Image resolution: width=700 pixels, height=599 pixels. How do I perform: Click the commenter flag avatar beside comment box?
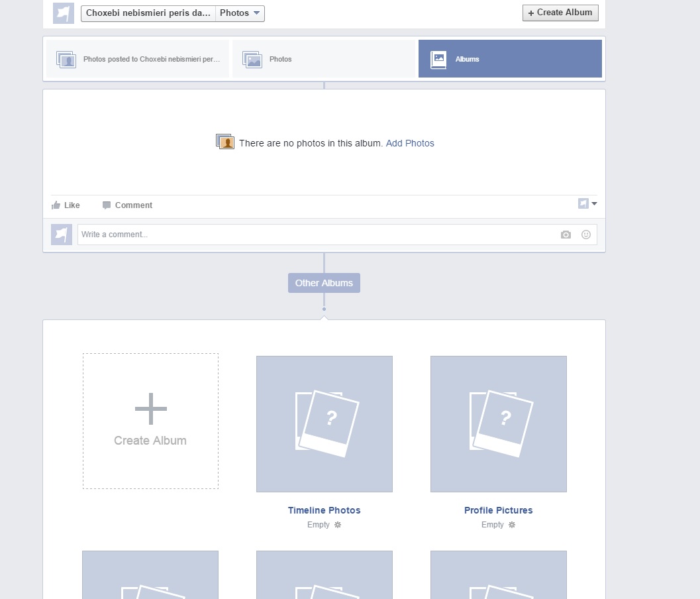(x=61, y=235)
